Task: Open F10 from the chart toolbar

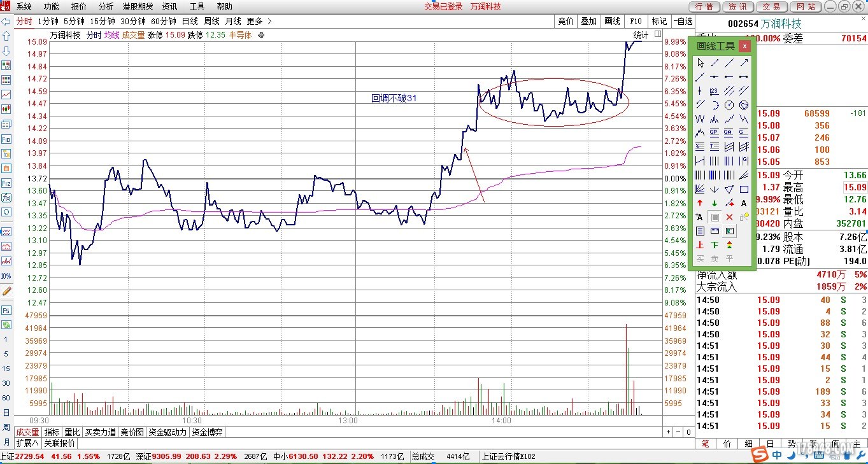Action: [636, 21]
